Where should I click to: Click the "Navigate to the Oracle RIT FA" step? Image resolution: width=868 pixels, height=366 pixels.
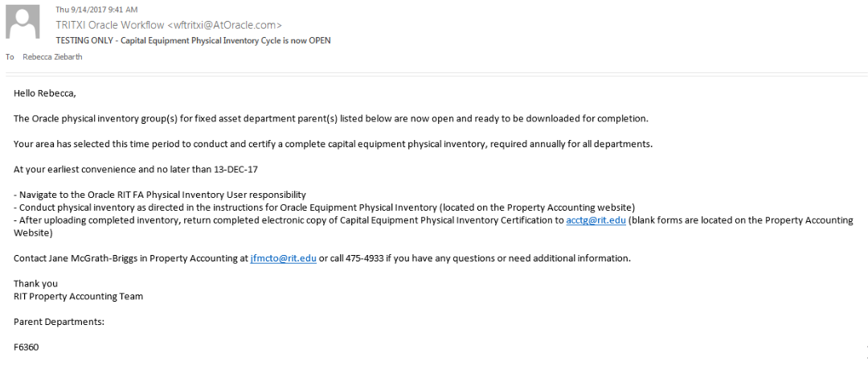pos(160,195)
